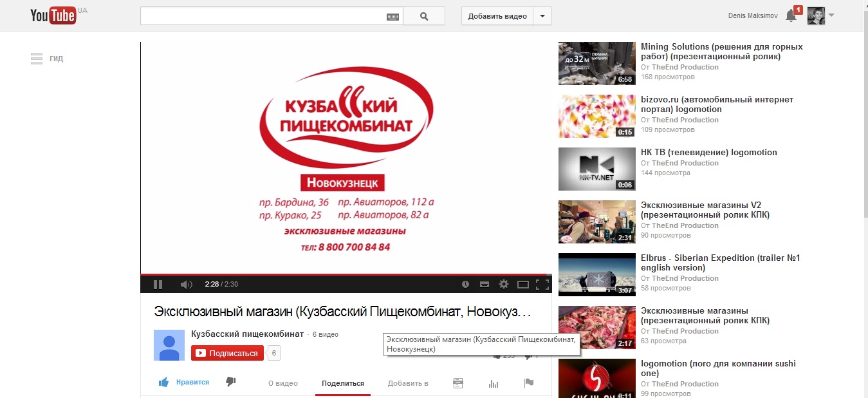Mute the video volume speaker
Viewport: 868px width, 398px height.
pyautogui.click(x=186, y=284)
